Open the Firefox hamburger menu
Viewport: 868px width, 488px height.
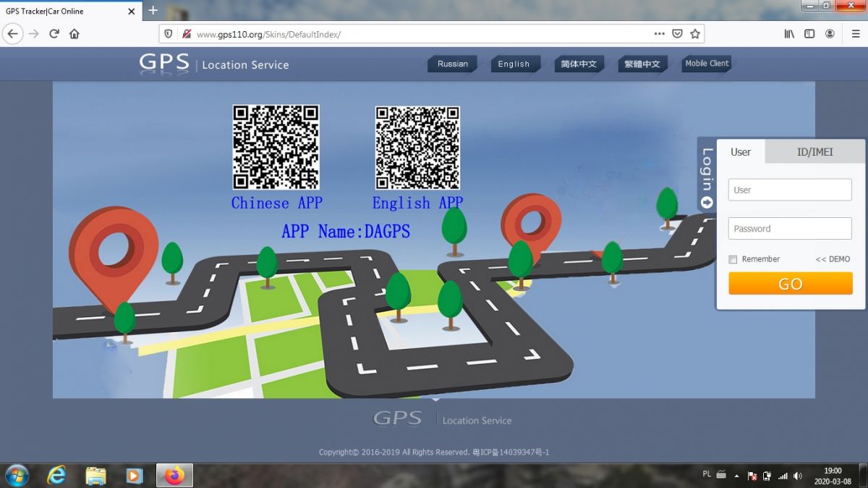[x=855, y=34]
